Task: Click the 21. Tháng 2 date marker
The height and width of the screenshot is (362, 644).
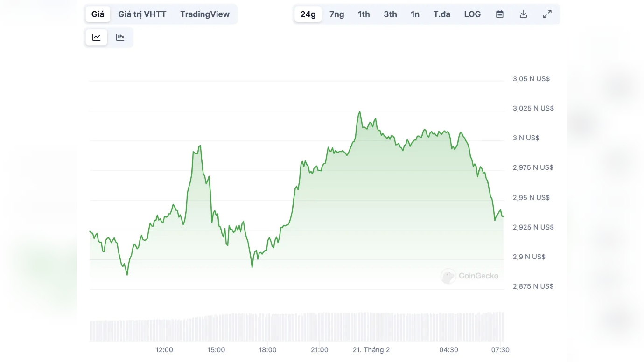Action: point(371,350)
